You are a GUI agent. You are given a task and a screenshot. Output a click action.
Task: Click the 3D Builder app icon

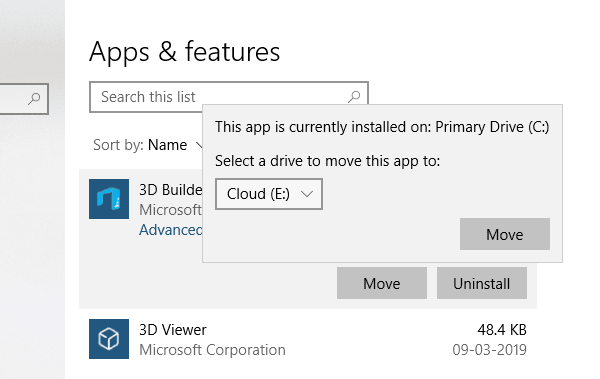click(x=109, y=199)
